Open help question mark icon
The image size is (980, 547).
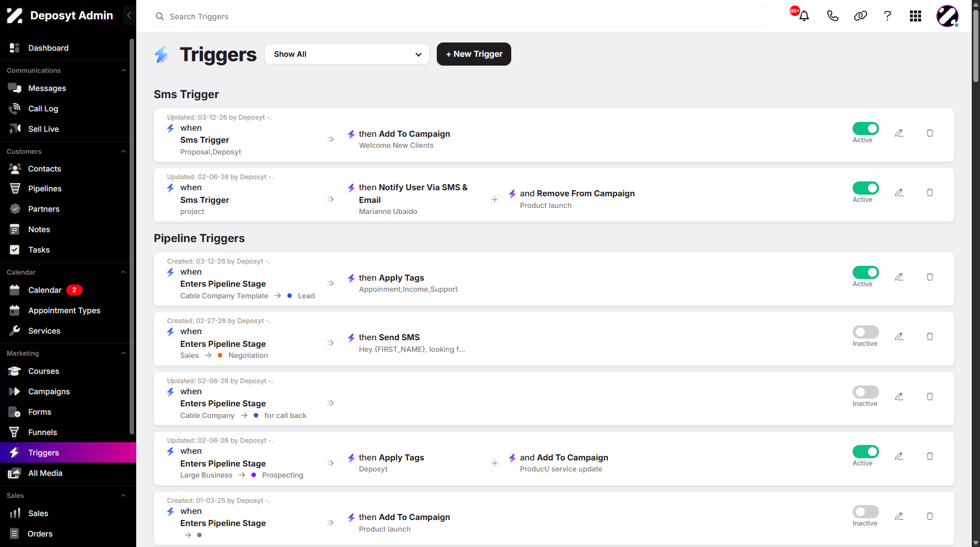point(887,16)
